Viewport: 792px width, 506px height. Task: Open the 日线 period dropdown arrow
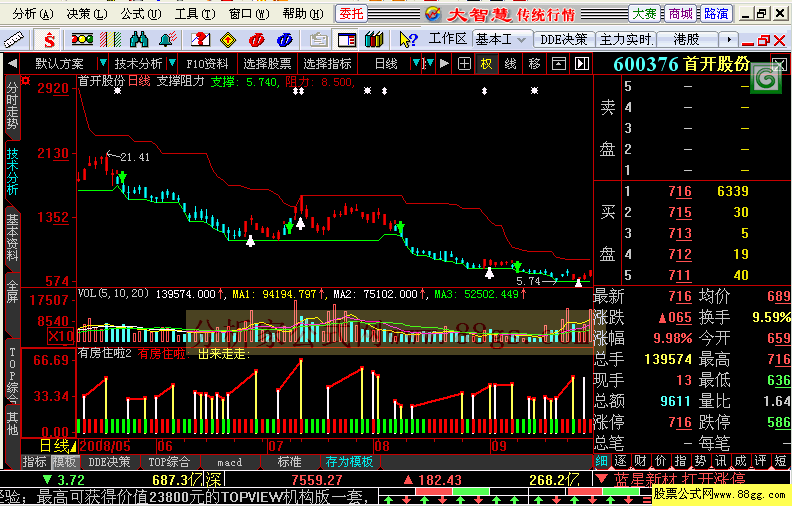click(416, 64)
